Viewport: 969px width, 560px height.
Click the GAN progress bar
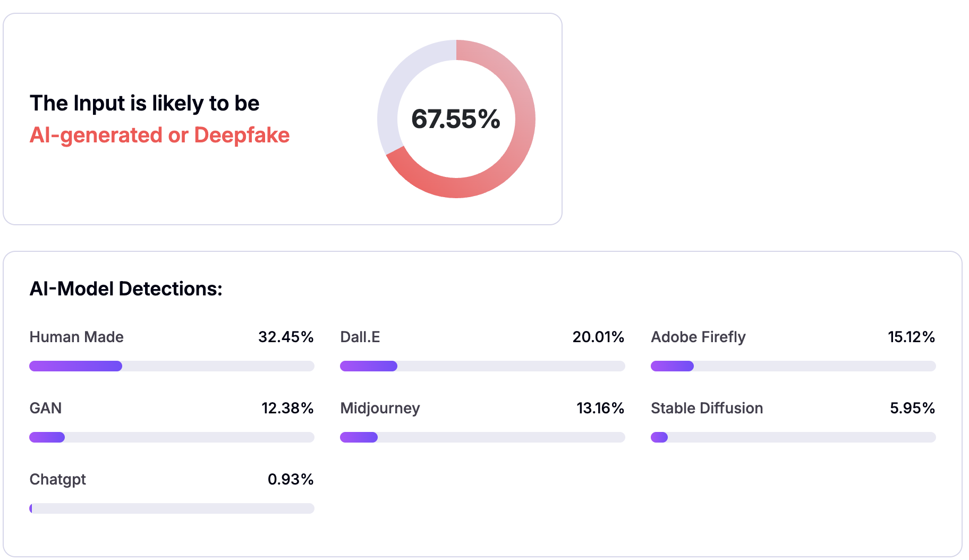click(172, 437)
